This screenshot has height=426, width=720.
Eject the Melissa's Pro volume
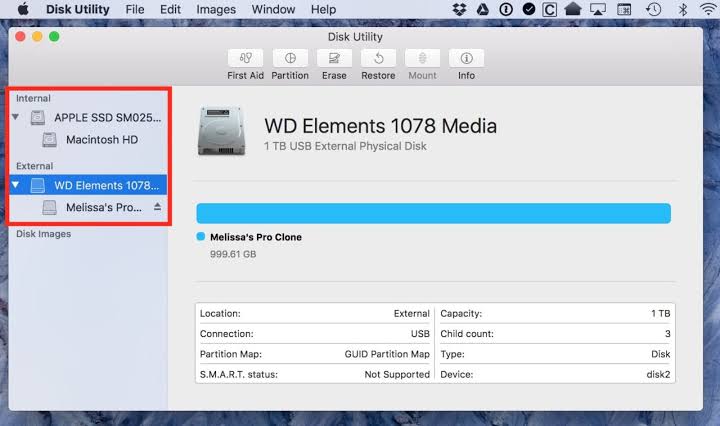[158, 207]
